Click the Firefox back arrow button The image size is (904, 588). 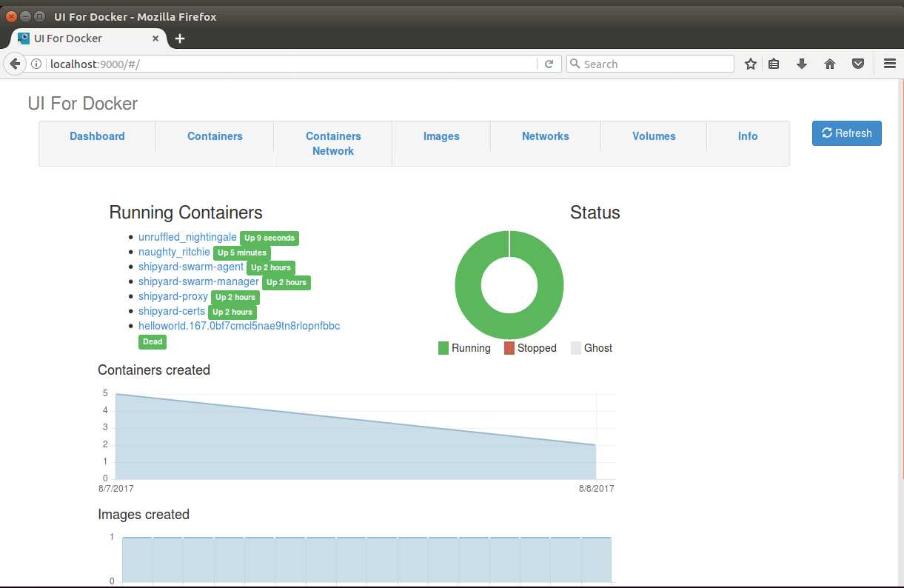coord(15,64)
